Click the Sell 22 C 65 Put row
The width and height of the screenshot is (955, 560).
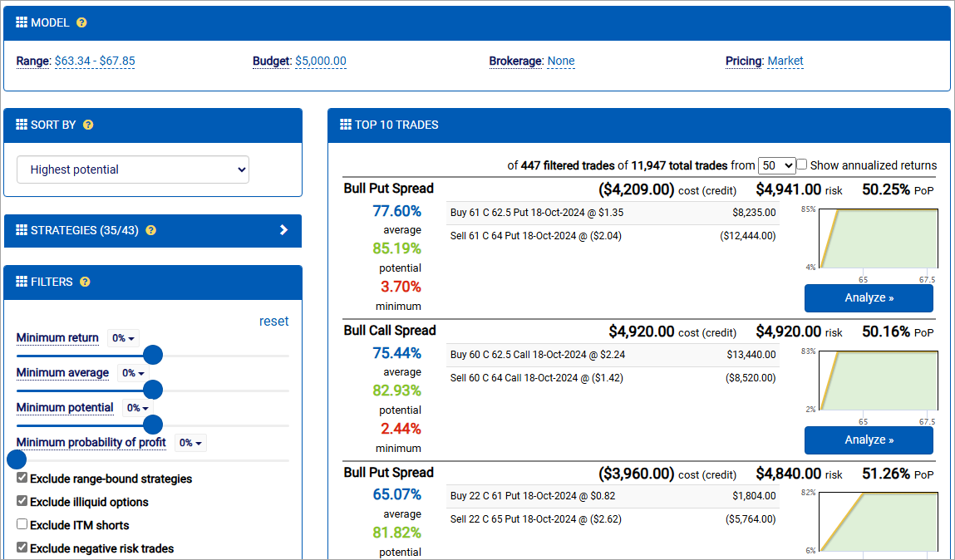pyautogui.click(x=613, y=519)
